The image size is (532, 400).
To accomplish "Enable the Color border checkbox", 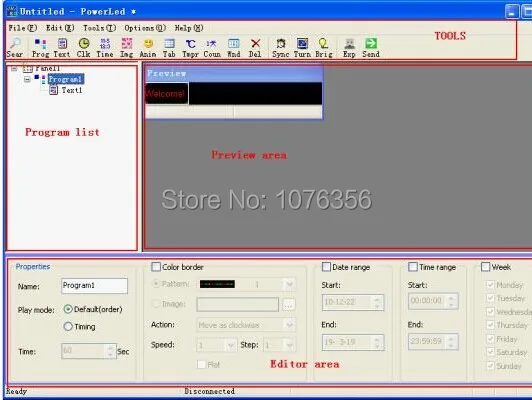I will [156, 267].
